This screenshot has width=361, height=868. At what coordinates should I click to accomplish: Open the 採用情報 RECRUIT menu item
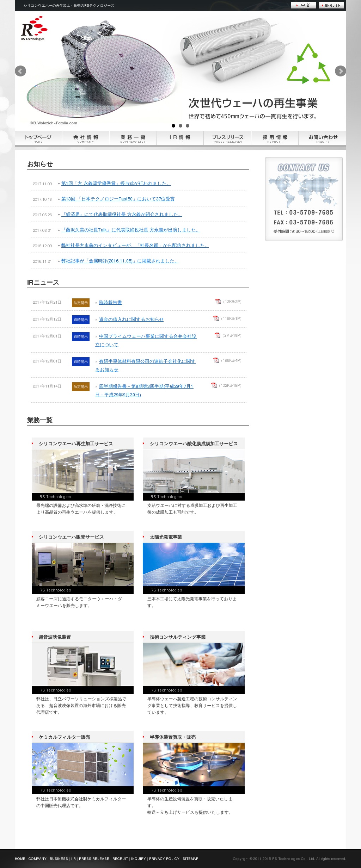[x=275, y=138]
